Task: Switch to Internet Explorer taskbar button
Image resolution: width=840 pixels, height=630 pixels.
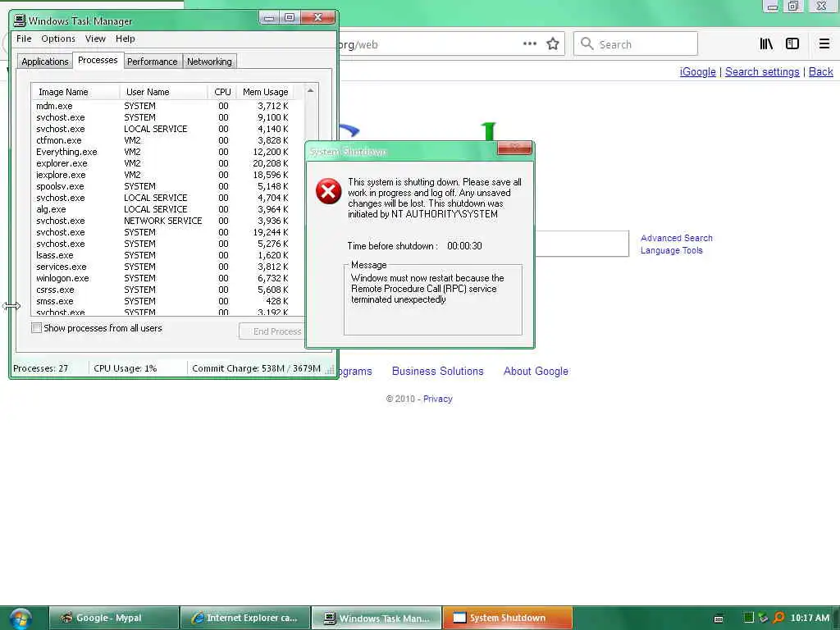Action: pyautogui.click(x=245, y=618)
